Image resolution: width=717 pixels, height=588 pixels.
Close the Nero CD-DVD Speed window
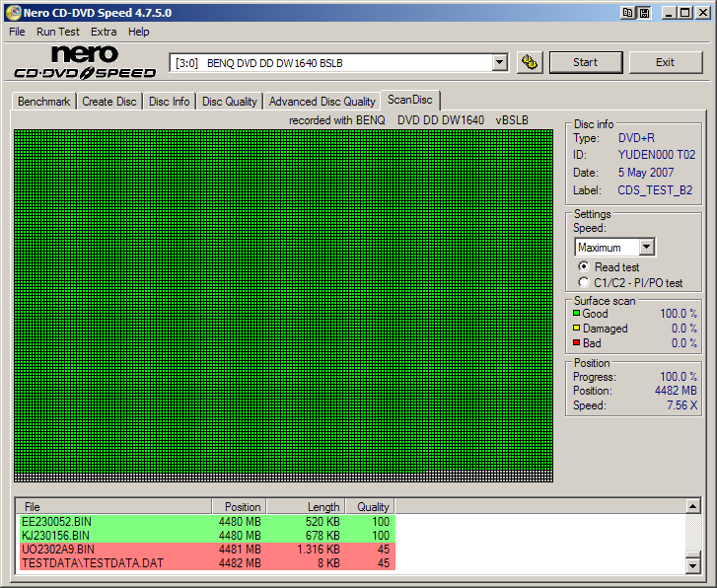[703, 13]
